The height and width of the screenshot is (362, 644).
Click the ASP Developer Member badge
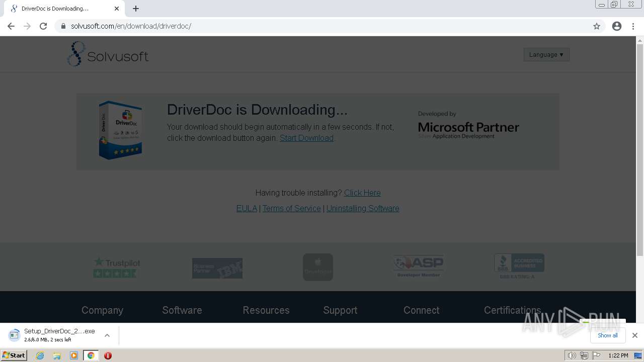[x=419, y=266]
